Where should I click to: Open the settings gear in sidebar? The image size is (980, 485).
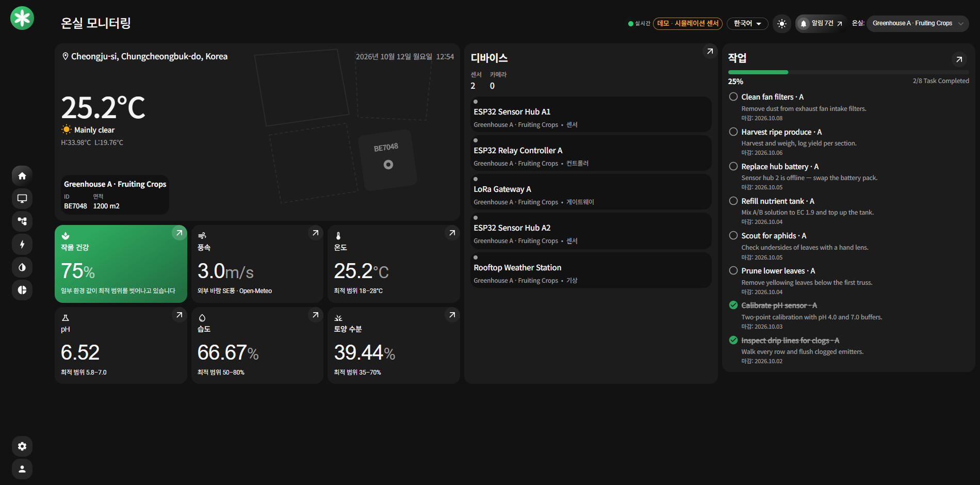pos(22,446)
